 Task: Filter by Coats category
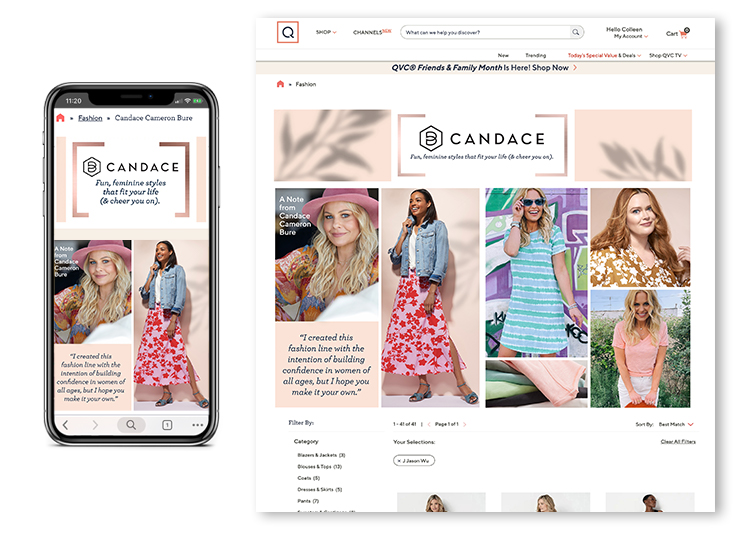coord(308,478)
